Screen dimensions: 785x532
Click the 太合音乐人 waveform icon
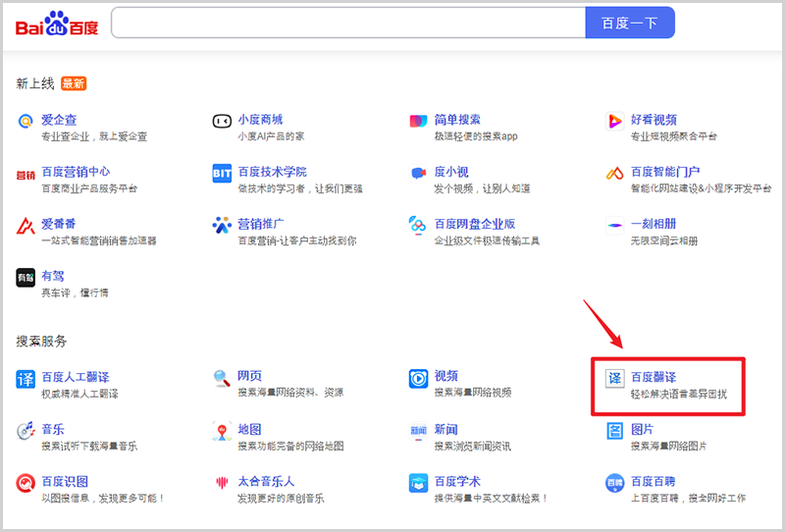222,482
